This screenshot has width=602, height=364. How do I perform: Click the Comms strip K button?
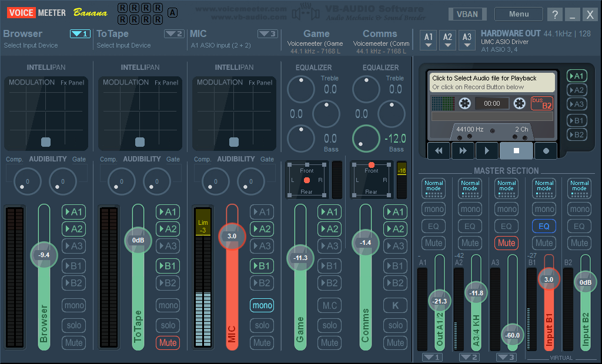coord(395,305)
